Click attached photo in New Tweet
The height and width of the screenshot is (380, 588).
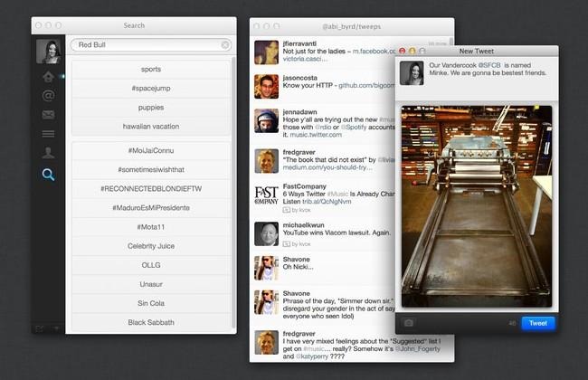click(x=477, y=206)
